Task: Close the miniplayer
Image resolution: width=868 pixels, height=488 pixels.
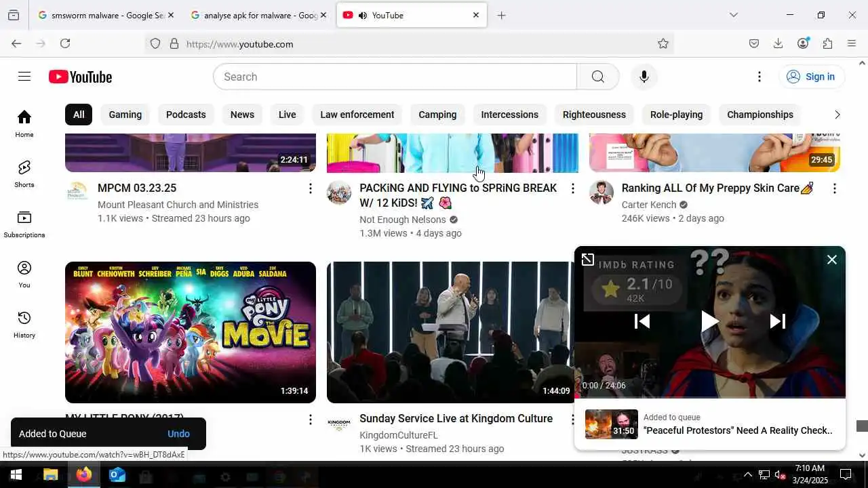Action: click(x=832, y=260)
